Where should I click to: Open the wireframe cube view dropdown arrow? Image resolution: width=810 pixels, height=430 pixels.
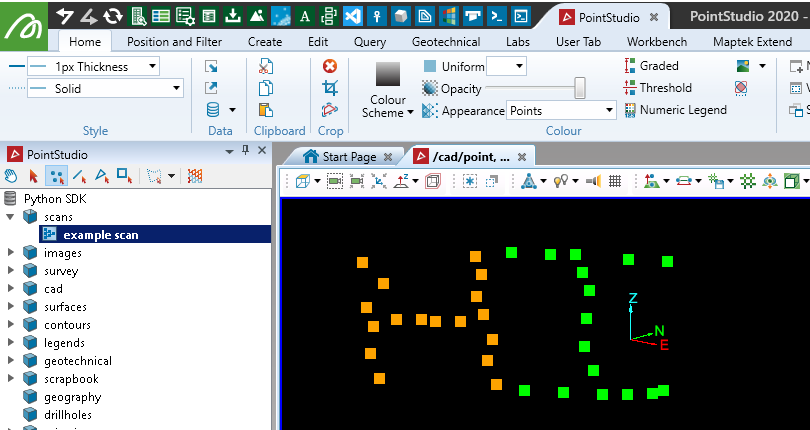click(x=317, y=181)
